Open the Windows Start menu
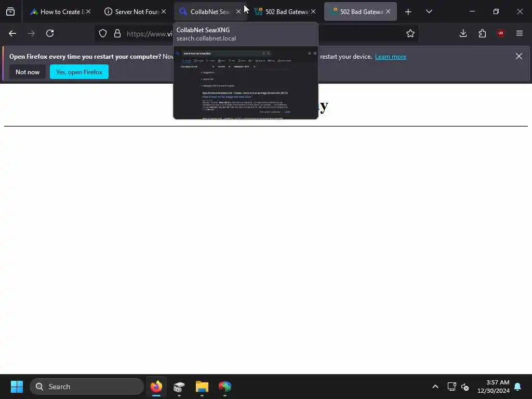 pyautogui.click(x=17, y=387)
